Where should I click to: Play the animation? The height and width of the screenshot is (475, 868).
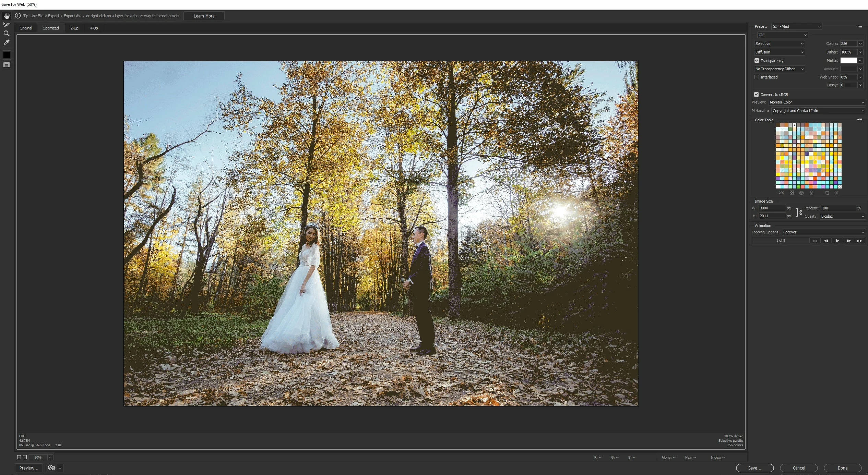837,241
